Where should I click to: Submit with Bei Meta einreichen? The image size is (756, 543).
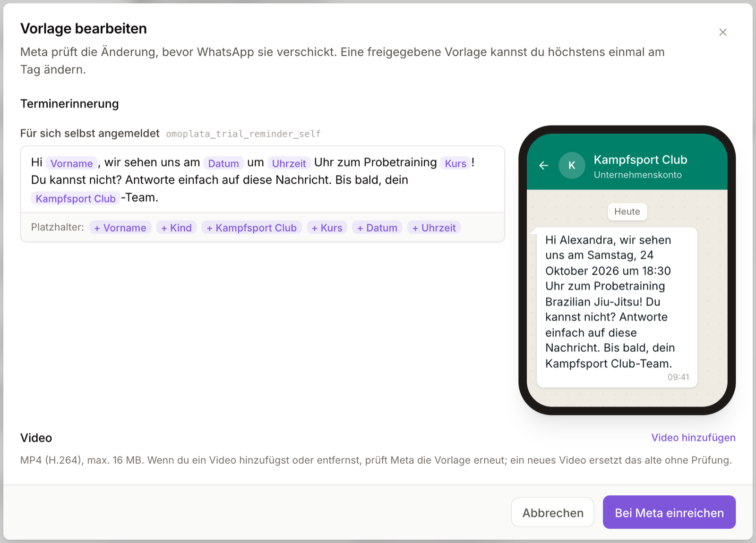tap(669, 512)
